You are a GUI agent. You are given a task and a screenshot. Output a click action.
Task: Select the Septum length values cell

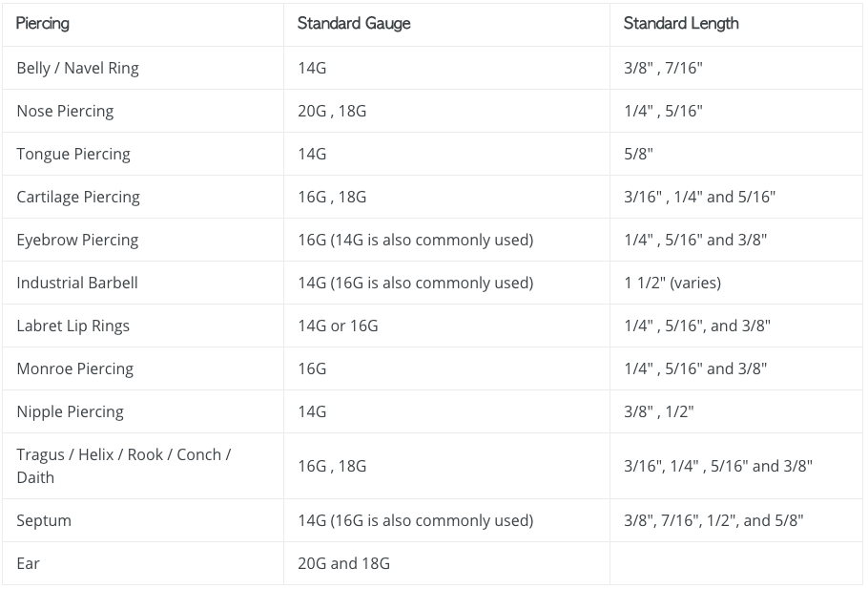[735, 520]
